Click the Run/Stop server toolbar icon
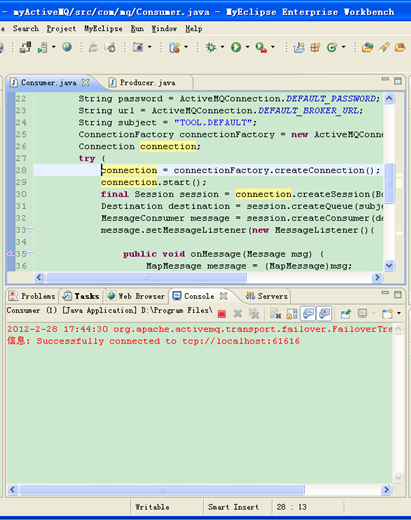The image size is (411, 520). click(42, 47)
